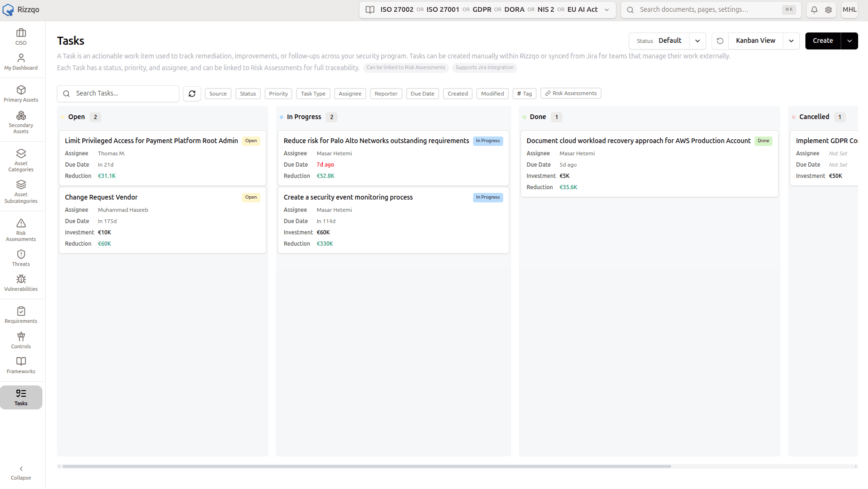
Task: Click the refresh tasks icon beside search
Action: [192, 94]
